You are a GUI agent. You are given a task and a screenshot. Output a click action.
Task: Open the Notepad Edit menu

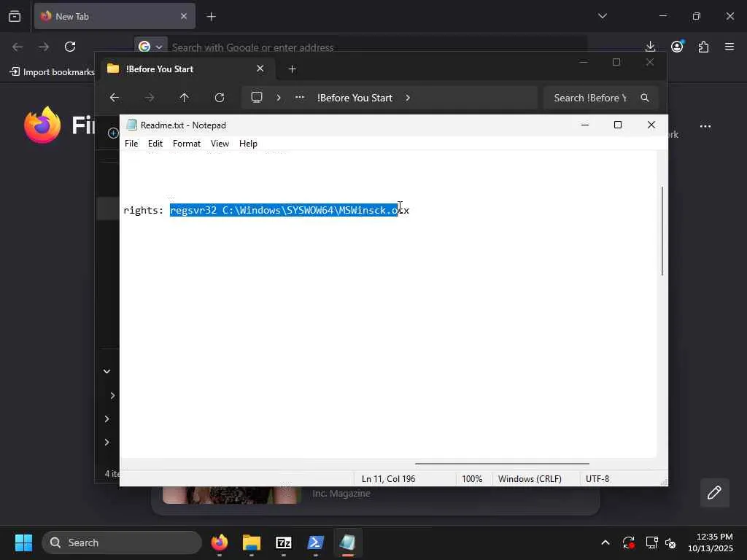[x=155, y=144]
